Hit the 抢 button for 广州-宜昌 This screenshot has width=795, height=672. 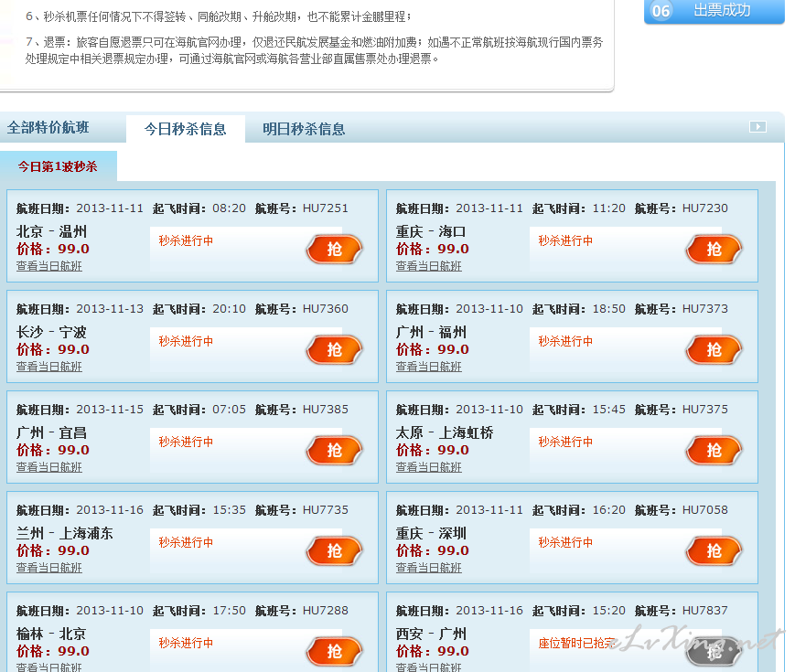coord(334,450)
